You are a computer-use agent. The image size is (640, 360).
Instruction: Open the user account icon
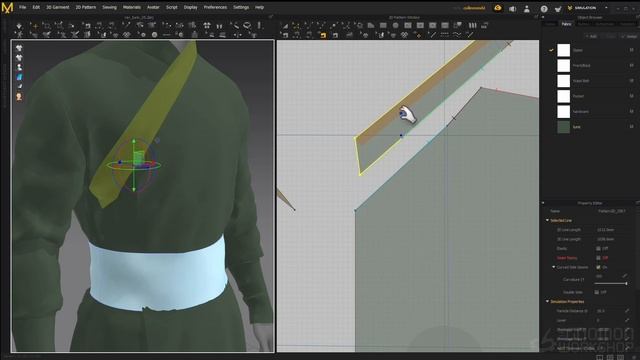pos(527,9)
